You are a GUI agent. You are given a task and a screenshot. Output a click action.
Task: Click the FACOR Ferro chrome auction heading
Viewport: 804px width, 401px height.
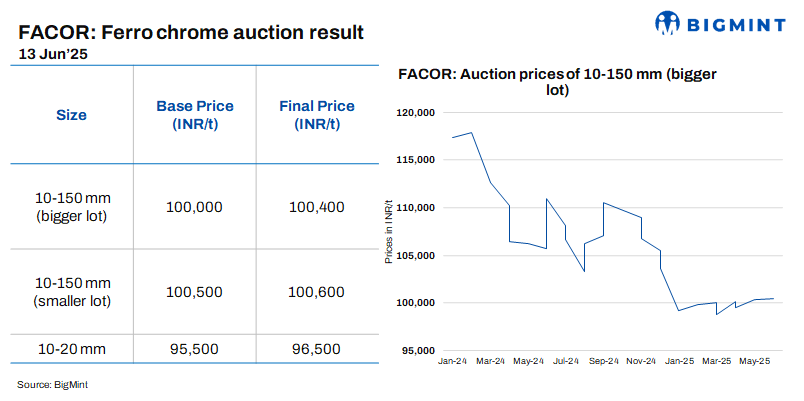(190, 33)
